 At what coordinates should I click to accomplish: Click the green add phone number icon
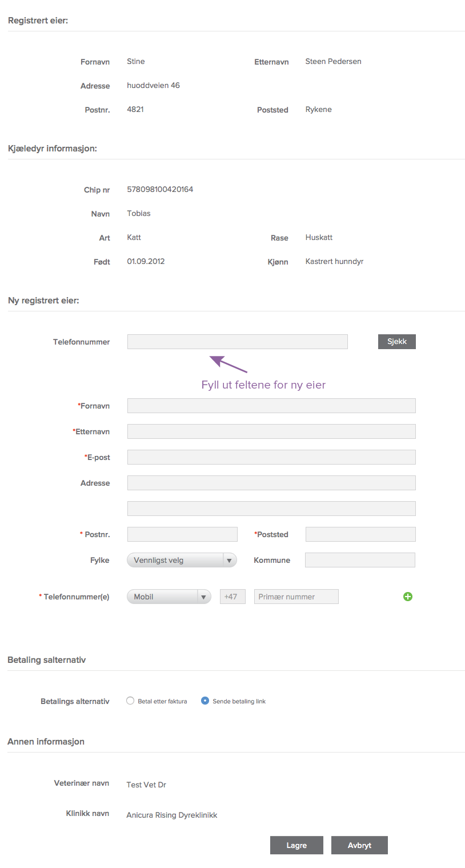408,597
